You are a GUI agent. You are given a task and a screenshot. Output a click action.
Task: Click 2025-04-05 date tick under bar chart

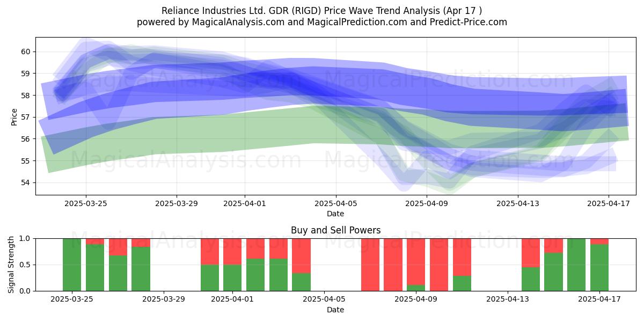324,299
